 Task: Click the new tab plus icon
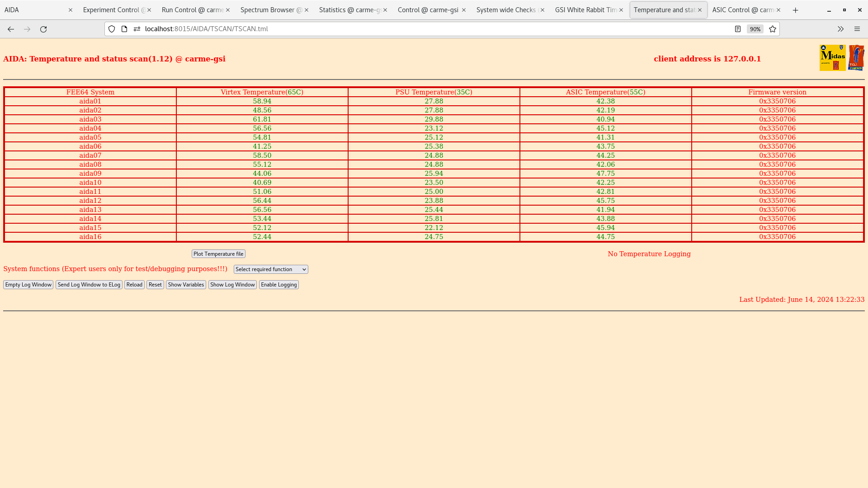tap(795, 10)
